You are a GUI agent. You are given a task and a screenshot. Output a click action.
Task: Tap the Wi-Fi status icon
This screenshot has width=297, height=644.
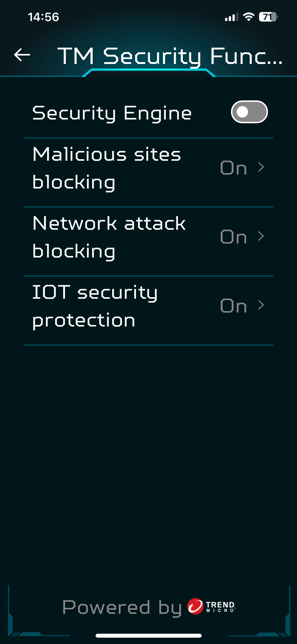(248, 17)
